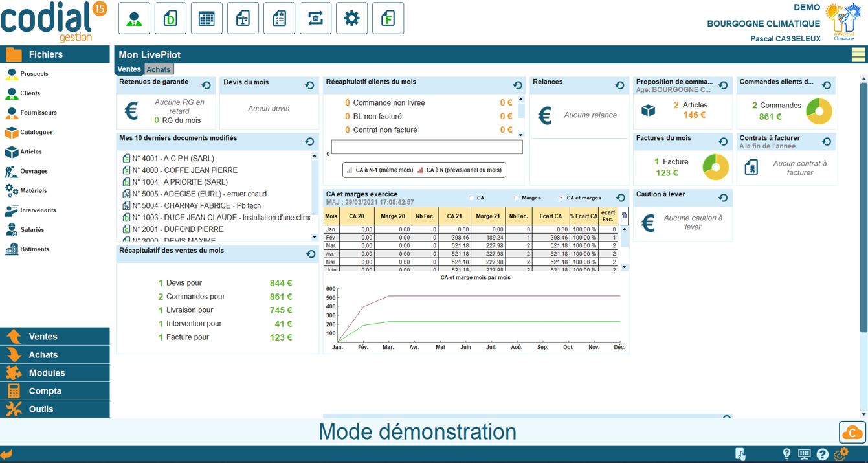
Task: Open help via the round question mark icon
Action: [822, 455]
